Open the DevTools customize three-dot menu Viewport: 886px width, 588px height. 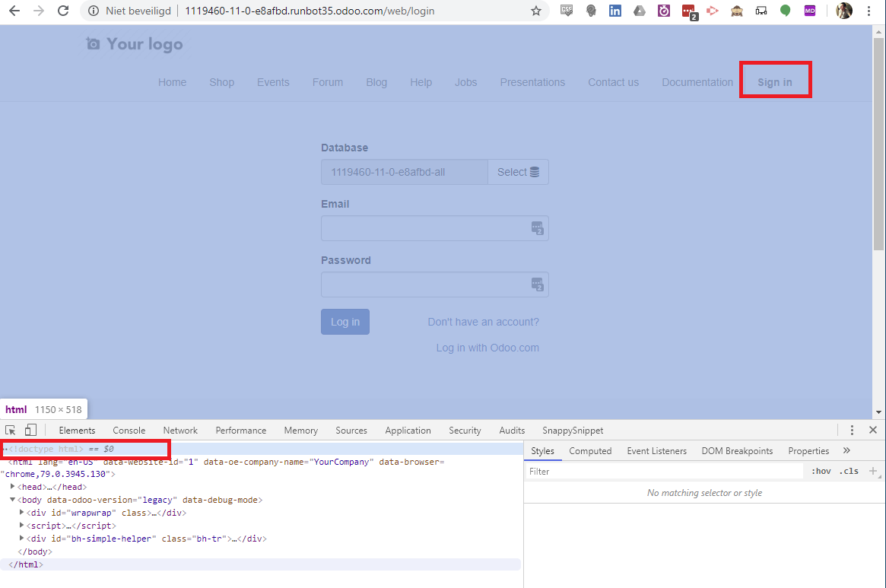point(852,431)
